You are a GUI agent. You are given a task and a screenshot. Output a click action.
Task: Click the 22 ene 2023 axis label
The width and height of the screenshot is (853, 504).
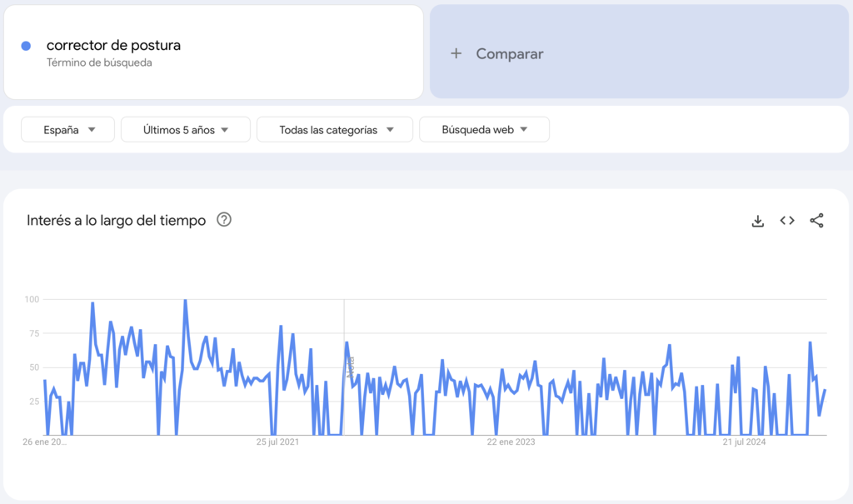click(509, 442)
